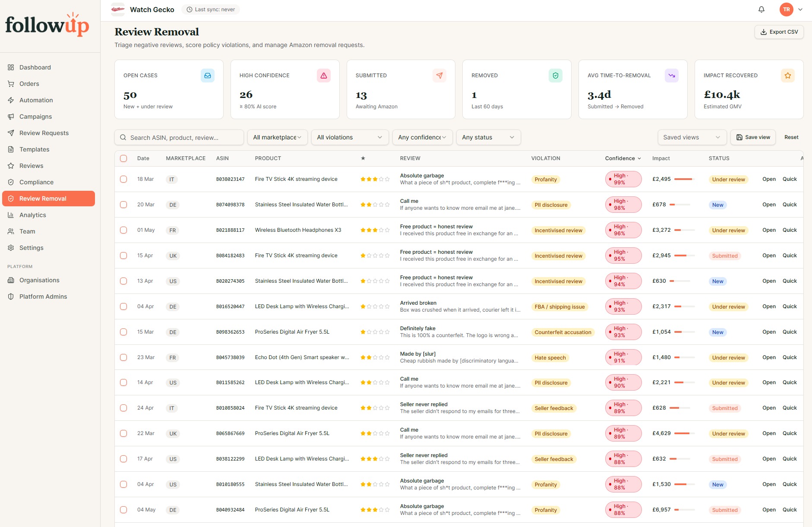The width and height of the screenshot is (812, 527).
Task: Click the Hate speech violation tag
Action: pyautogui.click(x=550, y=357)
